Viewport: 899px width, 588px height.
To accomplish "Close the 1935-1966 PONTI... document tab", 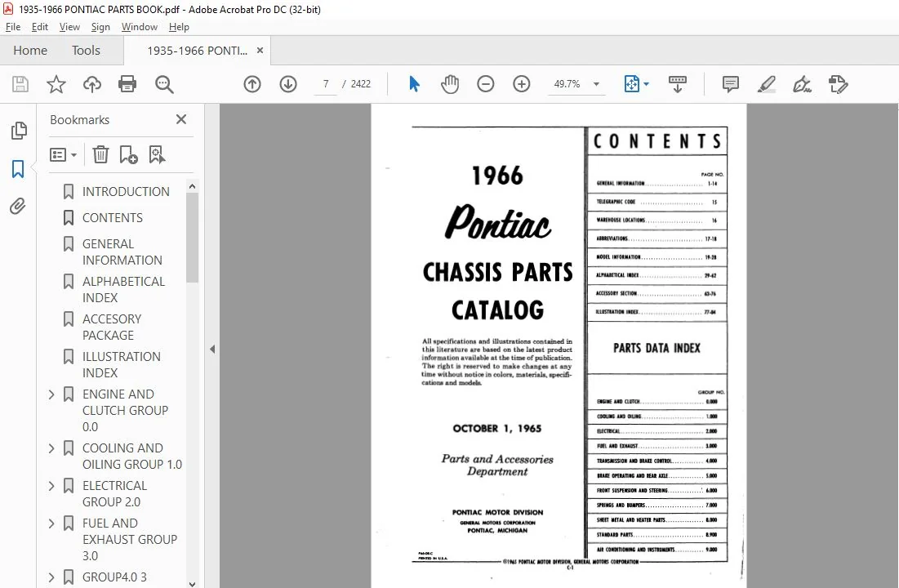I will [x=260, y=51].
